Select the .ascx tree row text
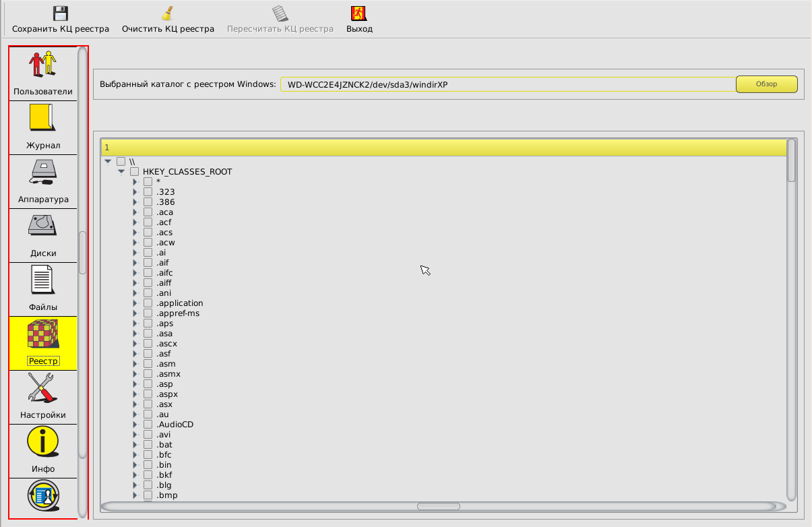Image resolution: width=812 pixels, height=527 pixels. coord(166,344)
